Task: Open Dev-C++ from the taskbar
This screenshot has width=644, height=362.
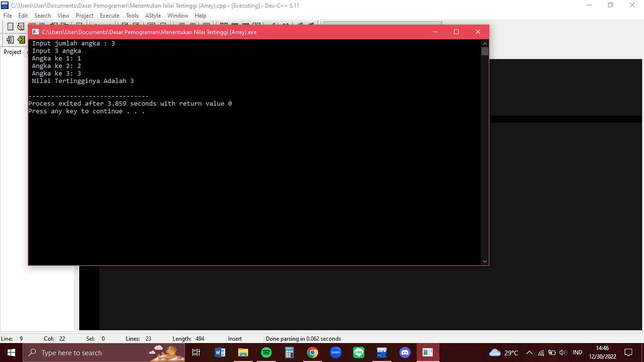Action: pyautogui.click(x=381, y=353)
